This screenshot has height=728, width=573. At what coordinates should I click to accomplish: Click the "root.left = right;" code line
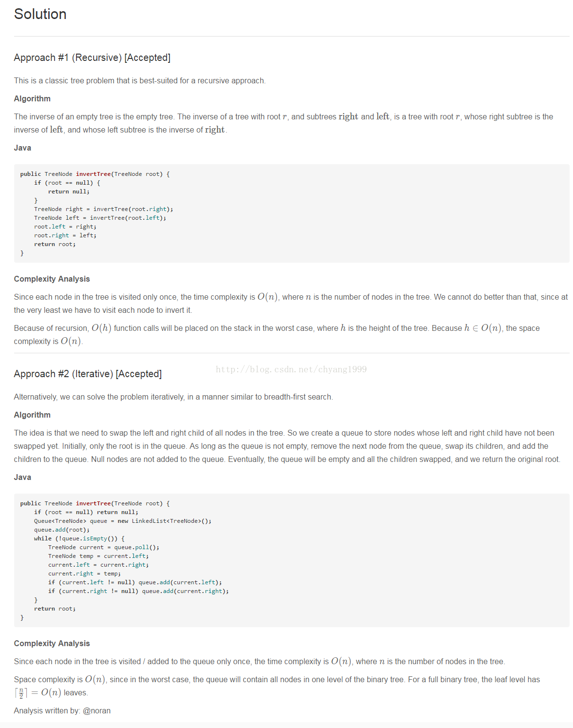pos(65,227)
